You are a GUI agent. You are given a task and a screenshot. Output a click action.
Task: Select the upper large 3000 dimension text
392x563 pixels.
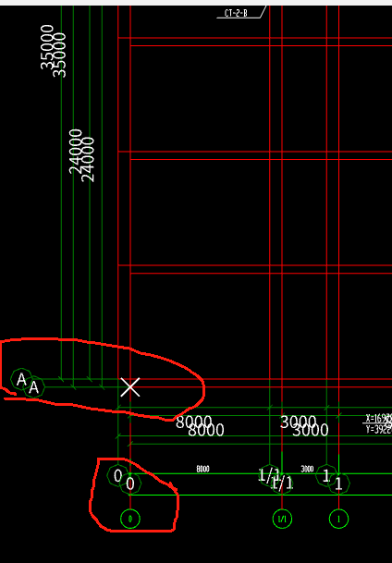(x=298, y=422)
